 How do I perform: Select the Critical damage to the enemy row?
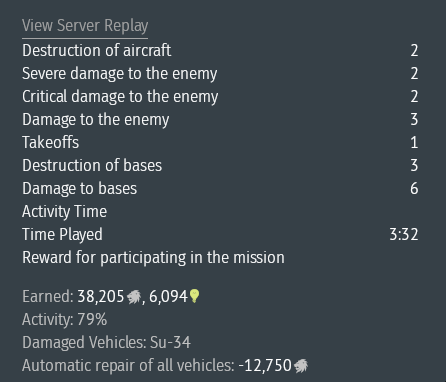tap(220, 96)
